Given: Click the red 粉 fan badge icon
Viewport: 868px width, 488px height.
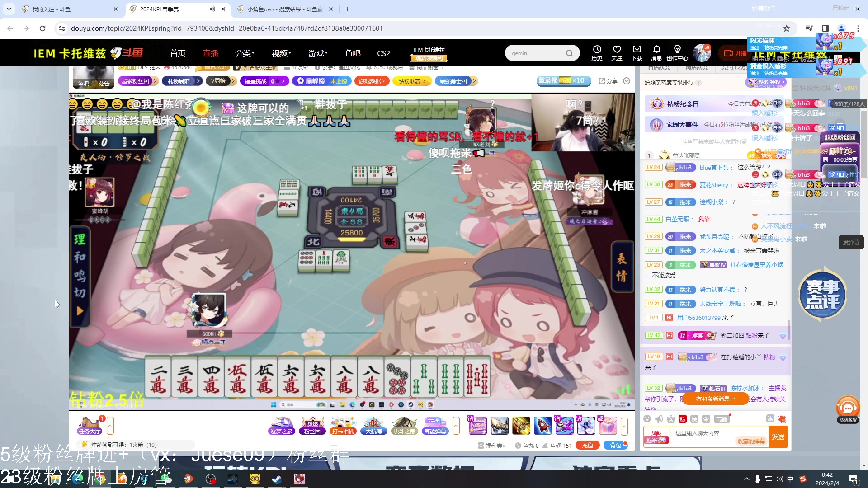Looking at the screenshot, I should coord(683,419).
